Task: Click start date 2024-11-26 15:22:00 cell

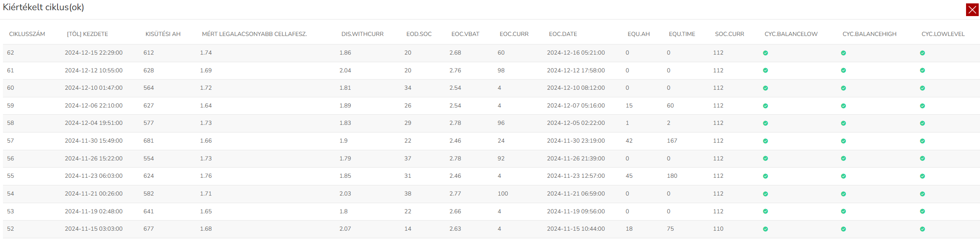Action: coord(94,158)
